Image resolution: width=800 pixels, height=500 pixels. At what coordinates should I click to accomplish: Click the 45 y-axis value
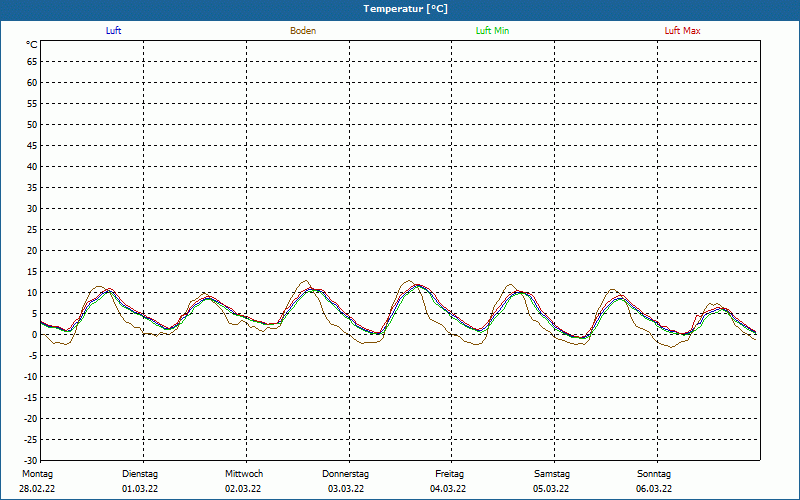pos(32,146)
